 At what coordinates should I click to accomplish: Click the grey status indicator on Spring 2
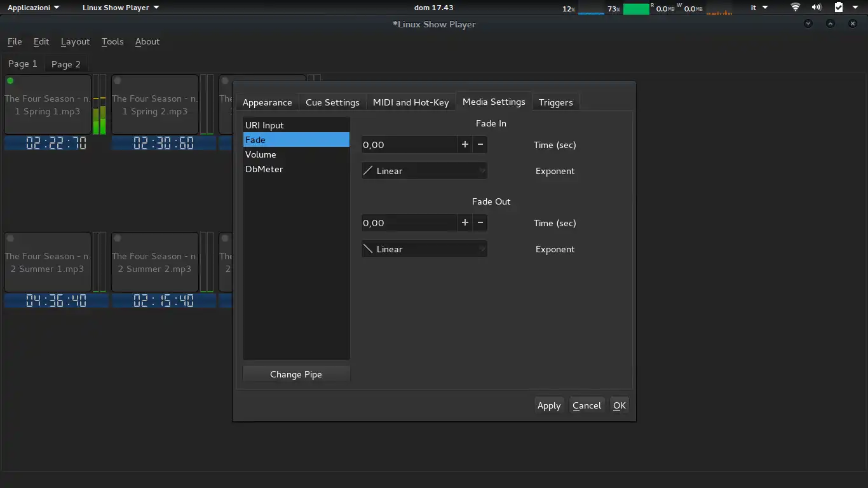[118, 81]
